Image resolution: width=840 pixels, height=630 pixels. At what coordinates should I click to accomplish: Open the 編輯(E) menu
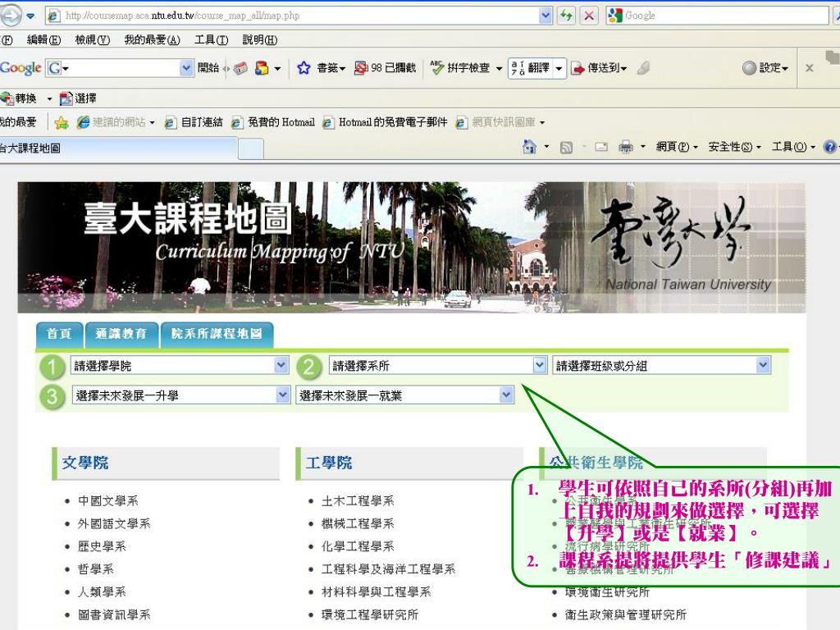[x=44, y=39]
